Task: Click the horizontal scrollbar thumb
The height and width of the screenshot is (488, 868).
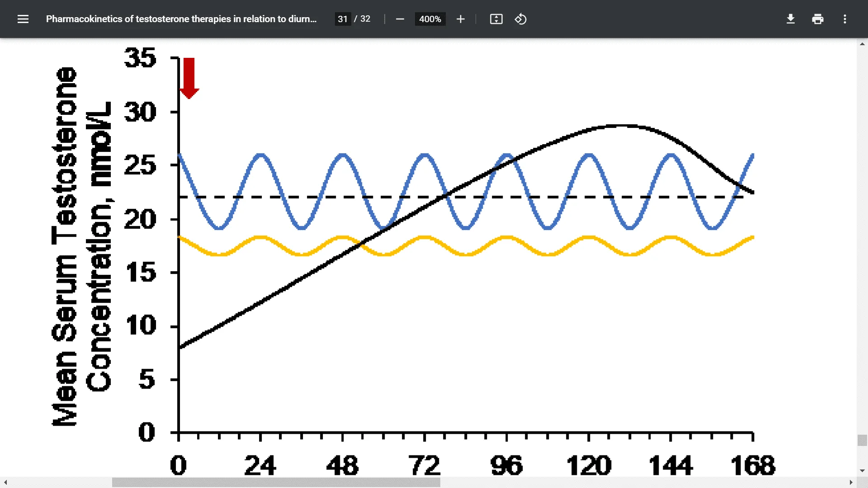Action: pyautogui.click(x=276, y=483)
